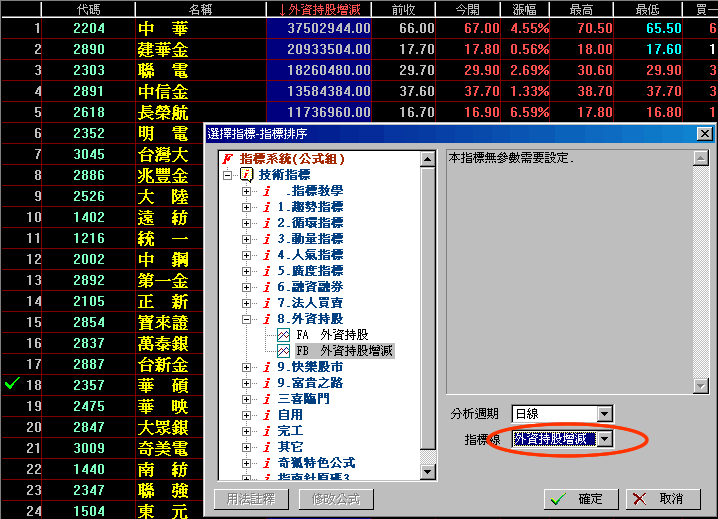Click the 漲幅 column header
This screenshot has width=718, height=519.
[x=525, y=9]
